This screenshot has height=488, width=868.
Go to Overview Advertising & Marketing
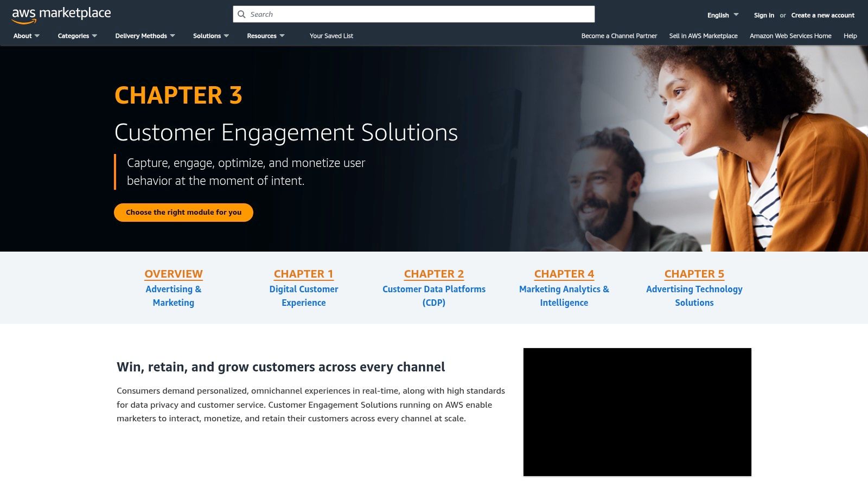174,288
